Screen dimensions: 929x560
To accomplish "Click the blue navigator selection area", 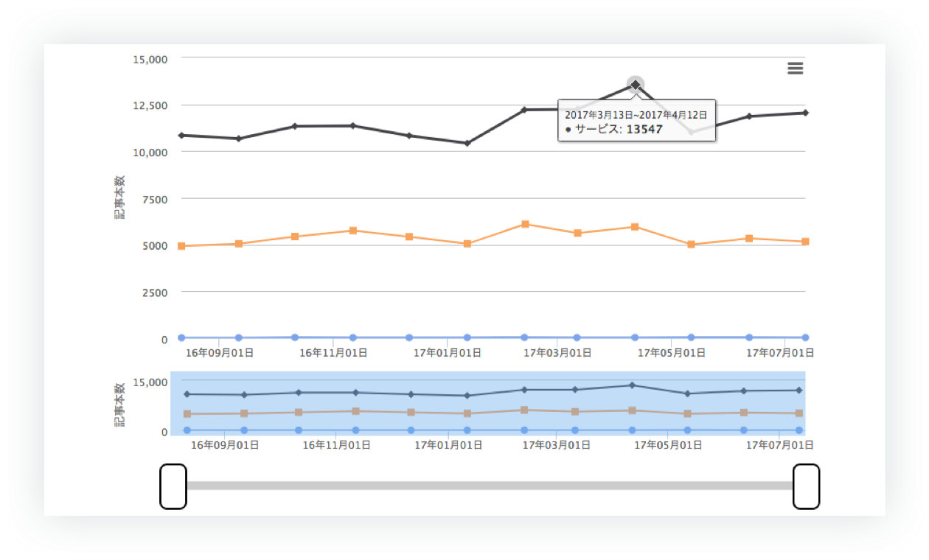I will coord(488,403).
